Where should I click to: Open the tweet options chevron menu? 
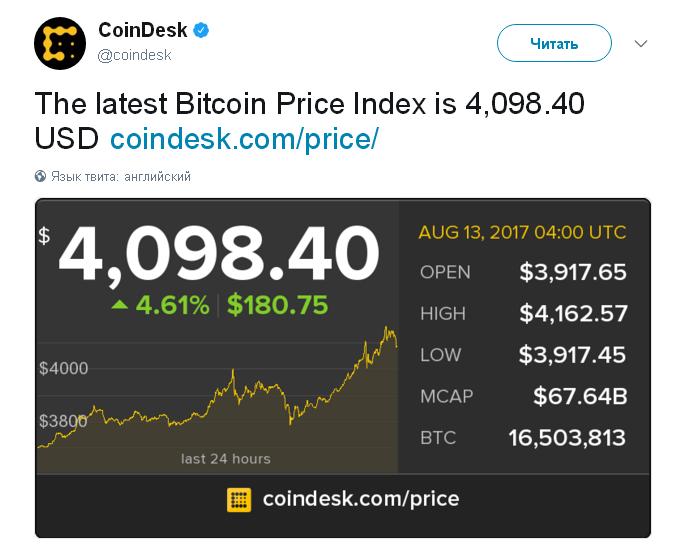pos(641,44)
